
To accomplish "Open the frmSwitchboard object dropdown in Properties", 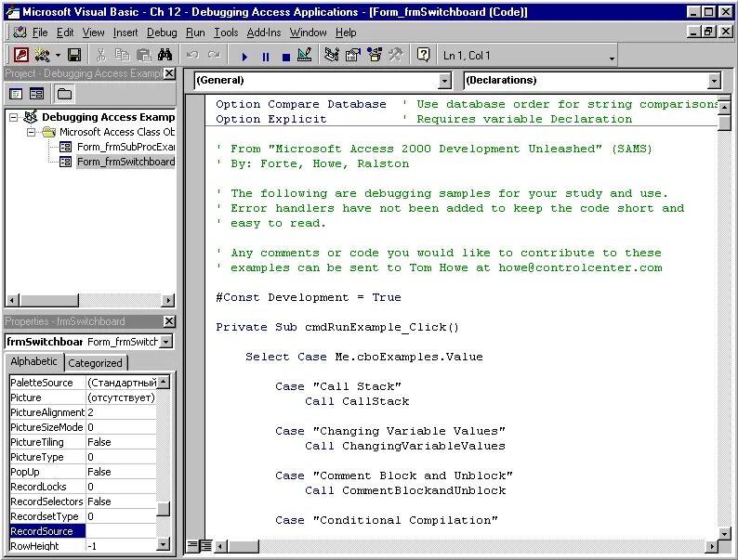I will [166, 342].
